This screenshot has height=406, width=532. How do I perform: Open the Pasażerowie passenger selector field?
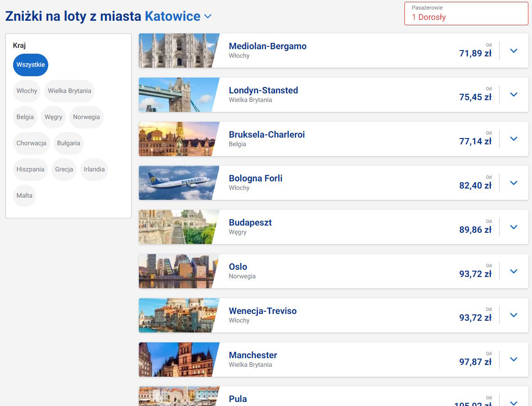466,14
